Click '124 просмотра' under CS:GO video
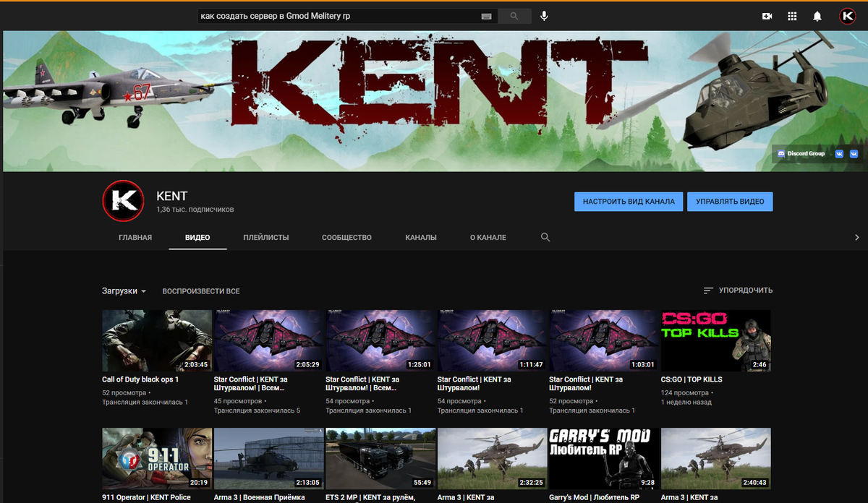868x503 pixels. [x=682, y=392]
